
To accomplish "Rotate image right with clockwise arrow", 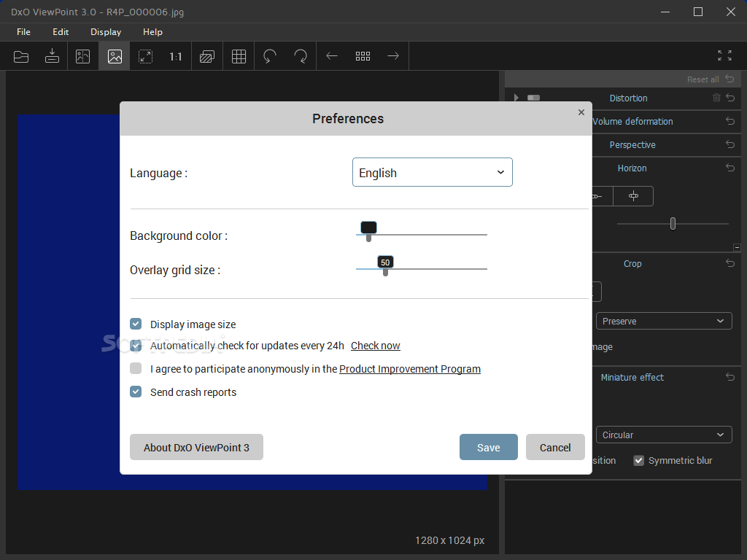I will click(x=301, y=56).
